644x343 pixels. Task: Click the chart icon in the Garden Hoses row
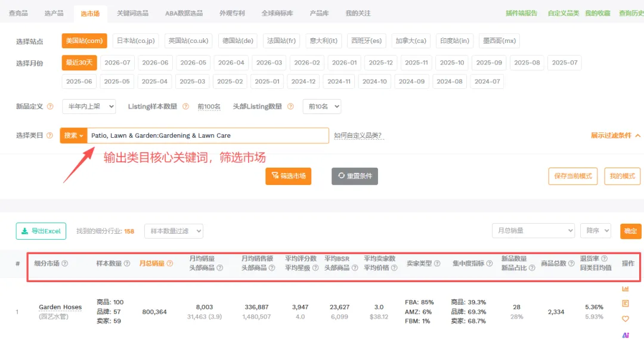click(625, 289)
